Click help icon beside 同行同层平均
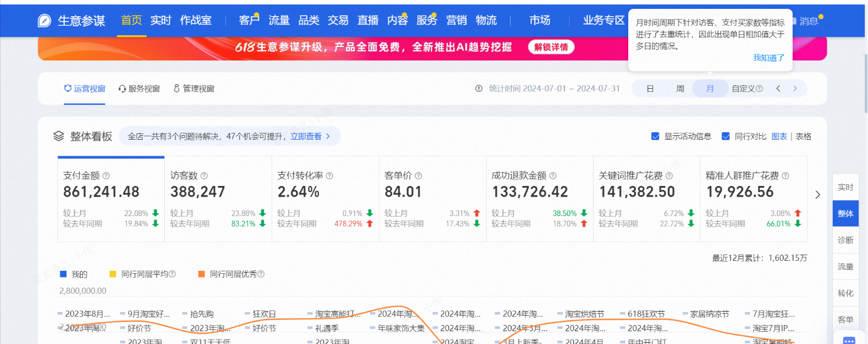The width and height of the screenshot is (868, 344). click(172, 274)
